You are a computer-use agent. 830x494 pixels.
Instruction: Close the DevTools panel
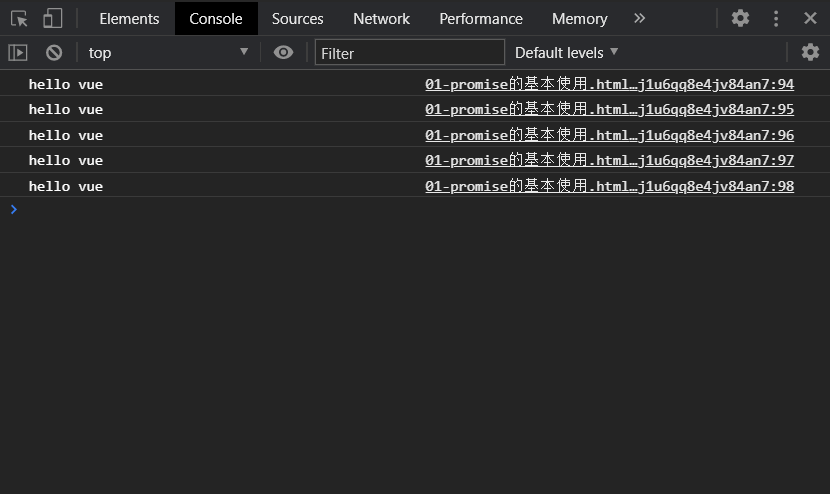tap(810, 19)
